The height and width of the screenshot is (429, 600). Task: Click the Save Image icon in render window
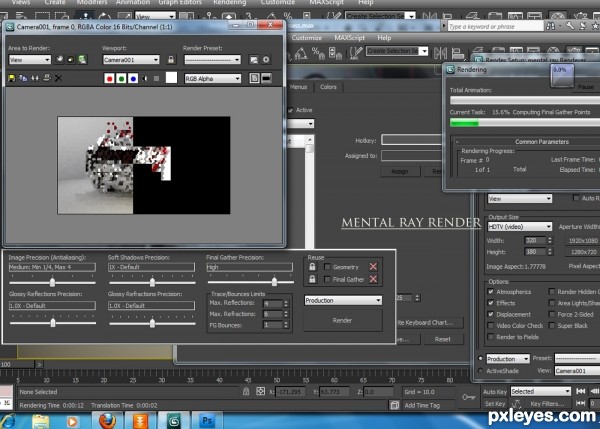click(x=12, y=78)
